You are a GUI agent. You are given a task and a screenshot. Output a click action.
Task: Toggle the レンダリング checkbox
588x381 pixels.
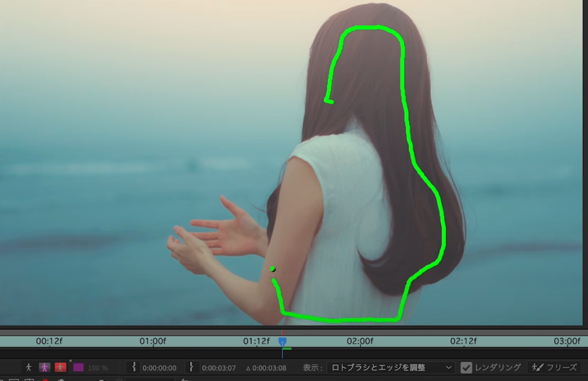click(466, 367)
